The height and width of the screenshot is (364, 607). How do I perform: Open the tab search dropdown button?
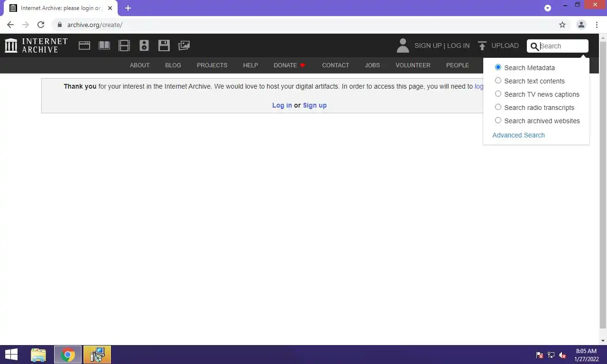[x=548, y=8]
